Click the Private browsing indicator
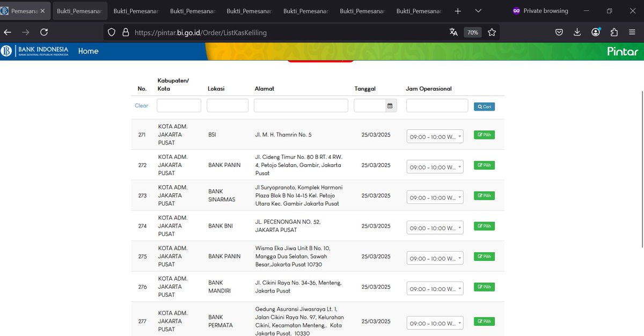Image resolution: width=644 pixels, height=336 pixels. coord(540,11)
